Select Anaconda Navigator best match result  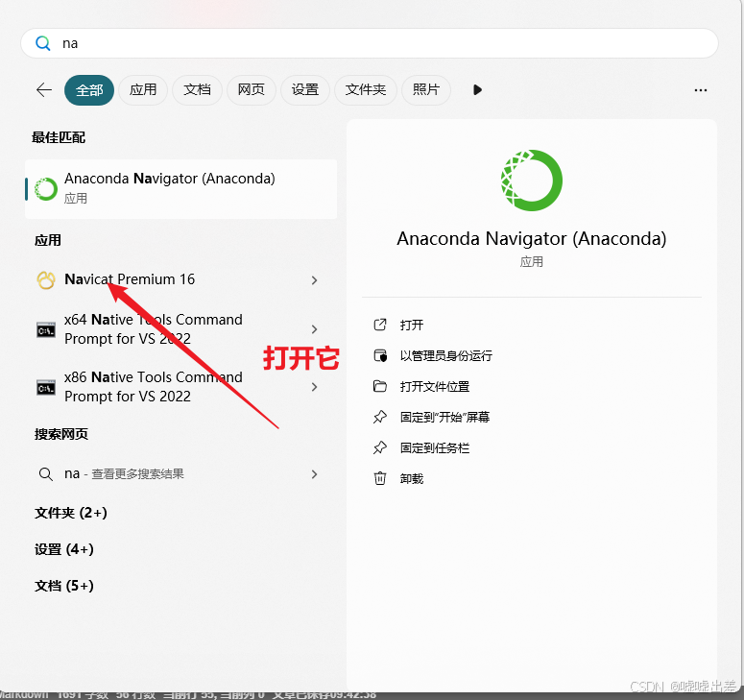coord(180,189)
